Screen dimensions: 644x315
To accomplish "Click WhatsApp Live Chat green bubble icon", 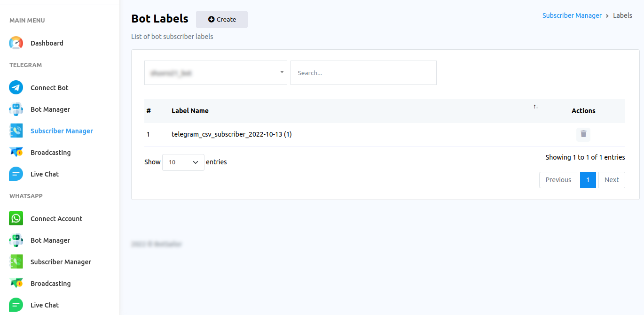I will (x=16, y=305).
